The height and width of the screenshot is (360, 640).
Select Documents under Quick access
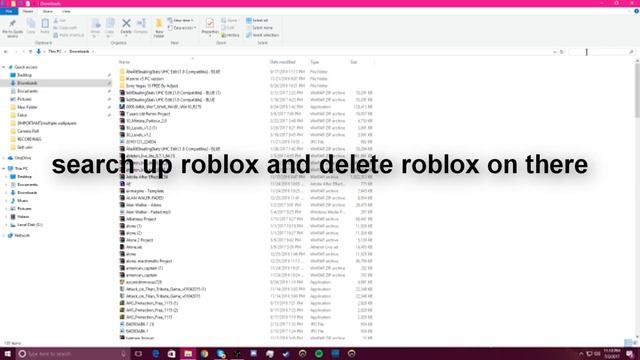[27, 91]
